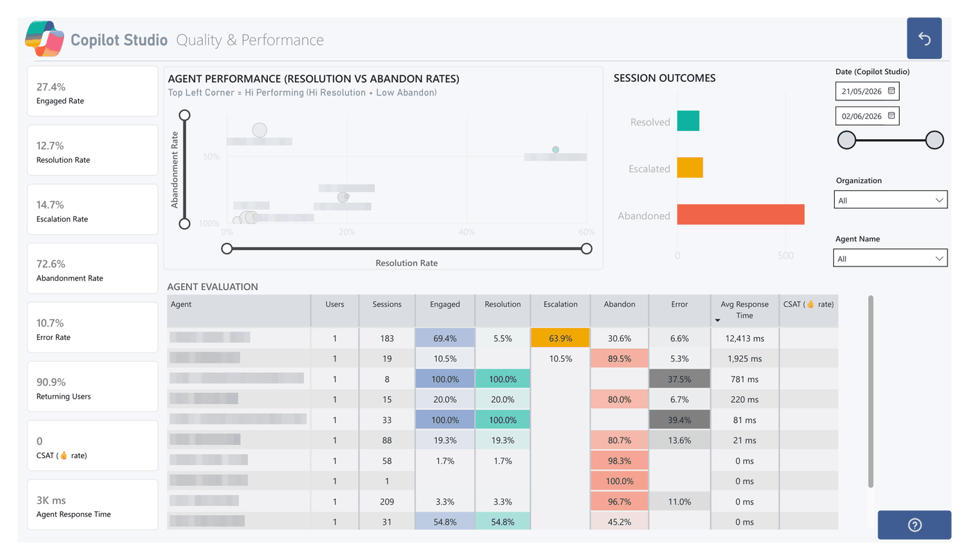Select the 10.7% Error Rate card

(x=93, y=327)
